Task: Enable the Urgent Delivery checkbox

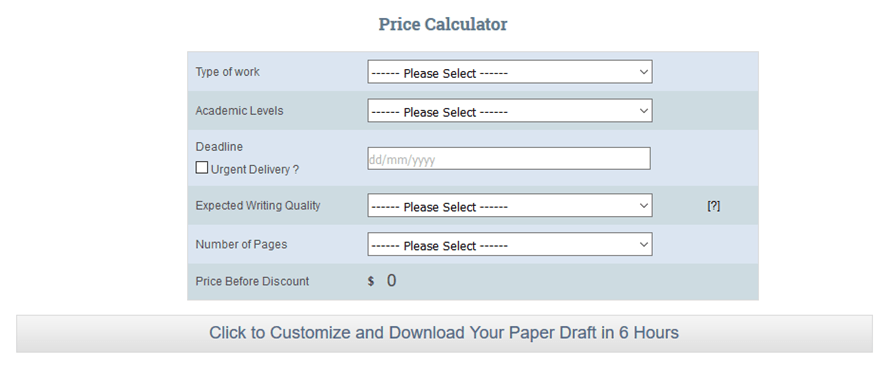Action: [x=202, y=168]
